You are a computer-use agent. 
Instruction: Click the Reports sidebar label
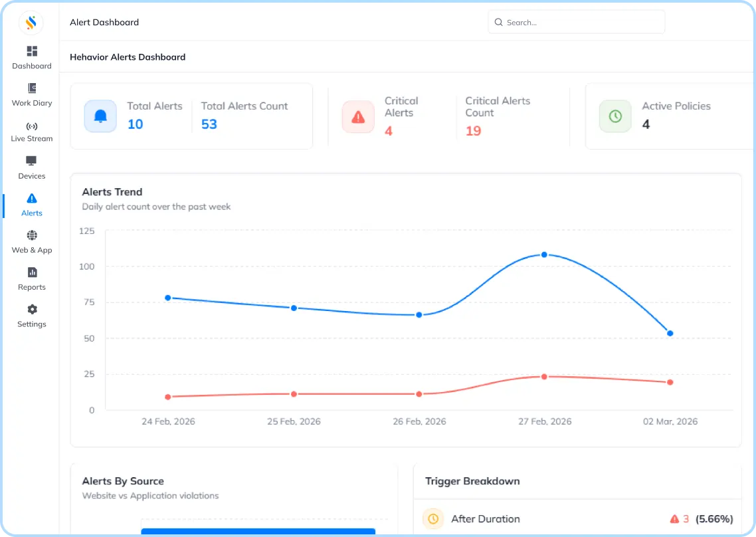pos(32,288)
